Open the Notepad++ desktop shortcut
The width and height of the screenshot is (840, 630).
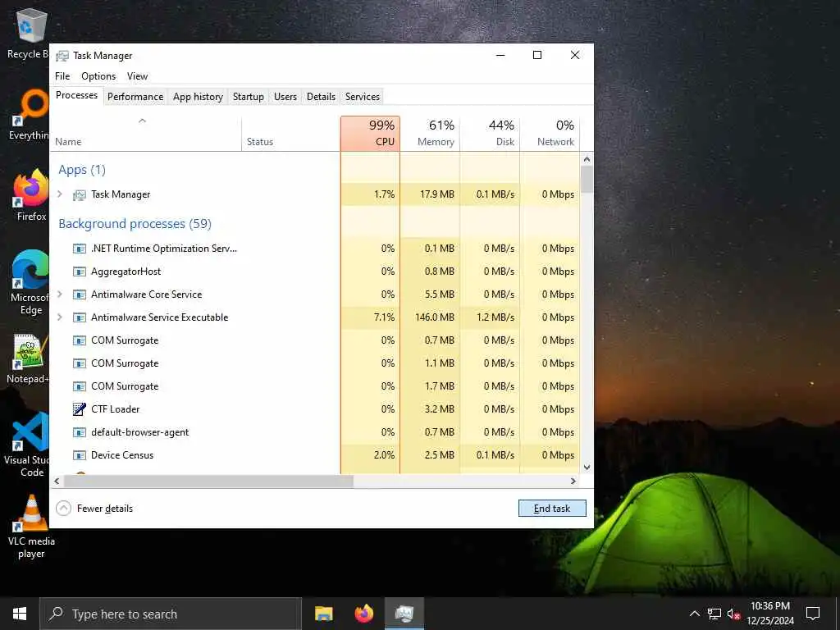coord(31,350)
